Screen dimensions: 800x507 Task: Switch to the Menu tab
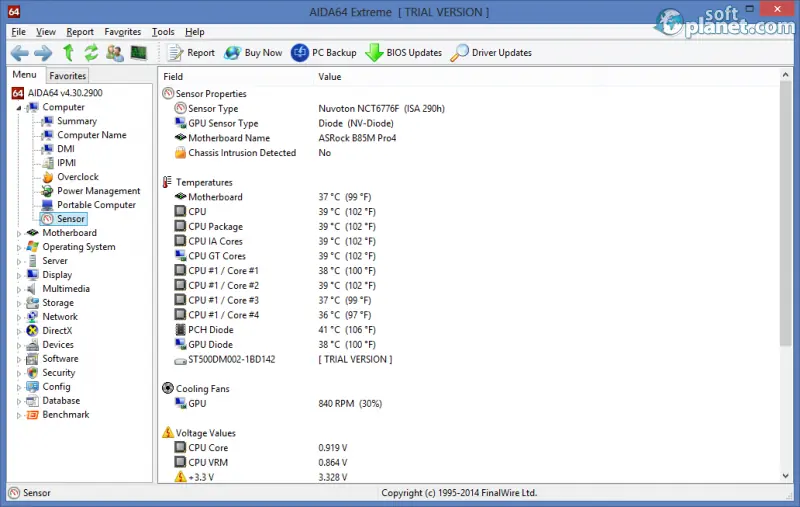click(x=24, y=74)
